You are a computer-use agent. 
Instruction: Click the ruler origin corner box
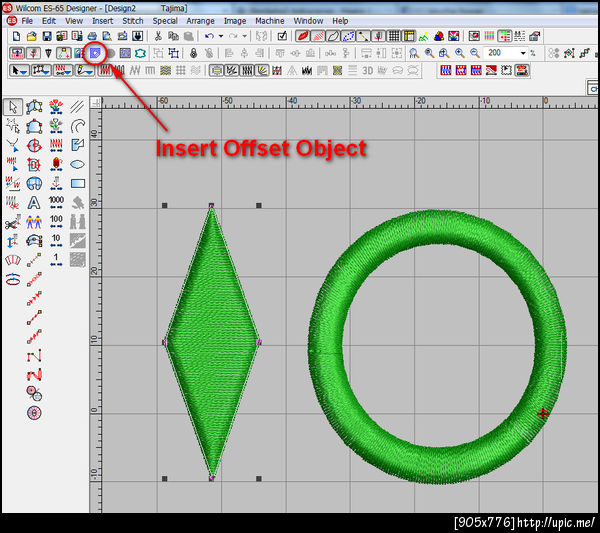pyautogui.click(x=96, y=103)
